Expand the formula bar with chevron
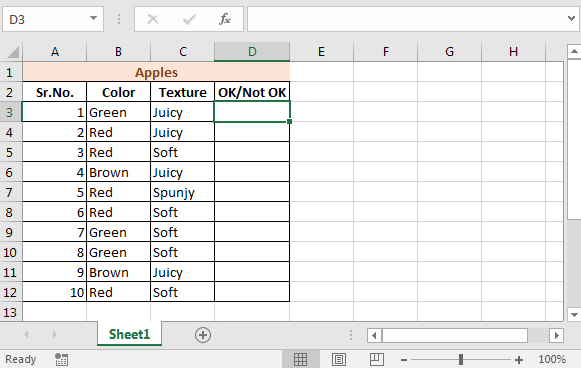Image resolution: width=581 pixels, height=368 pixels. pyautogui.click(x=571, y=18)
